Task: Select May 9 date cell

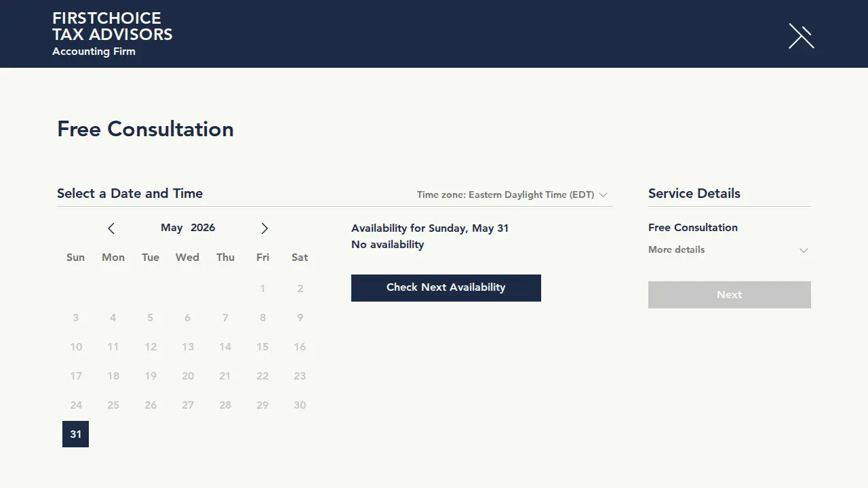Action: pos(300,318)
